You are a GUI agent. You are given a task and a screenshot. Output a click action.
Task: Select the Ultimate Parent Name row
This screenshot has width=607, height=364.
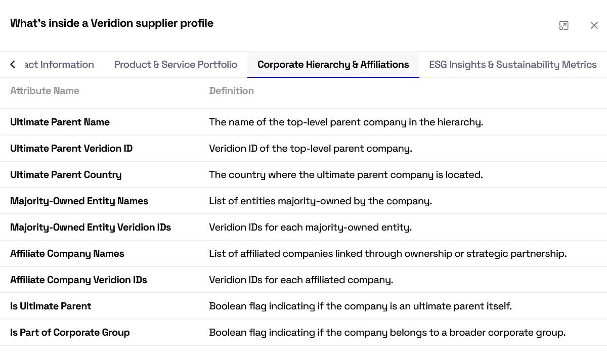point(303,122)
